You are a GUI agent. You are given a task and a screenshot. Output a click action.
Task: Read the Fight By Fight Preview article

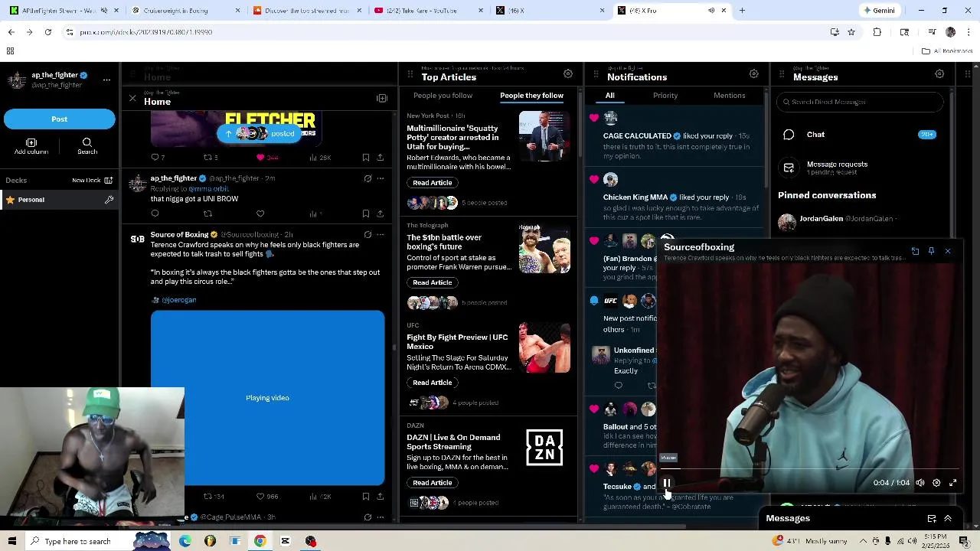click(x=433, y=383)
